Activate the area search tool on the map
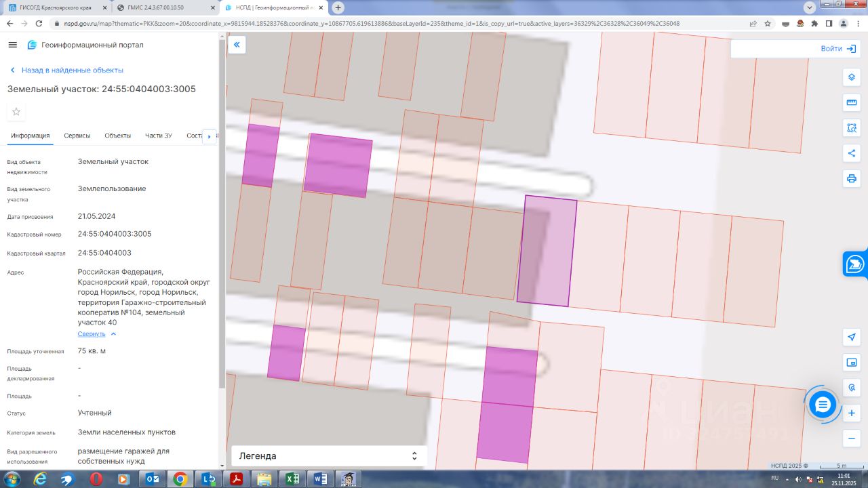 (852, 127)
